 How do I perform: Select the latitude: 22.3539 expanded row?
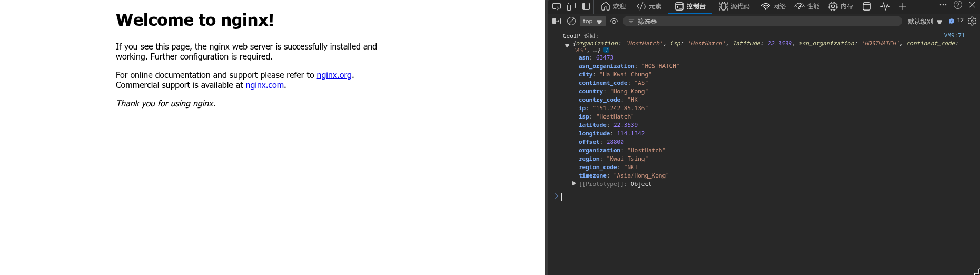[x=608, y=125]
